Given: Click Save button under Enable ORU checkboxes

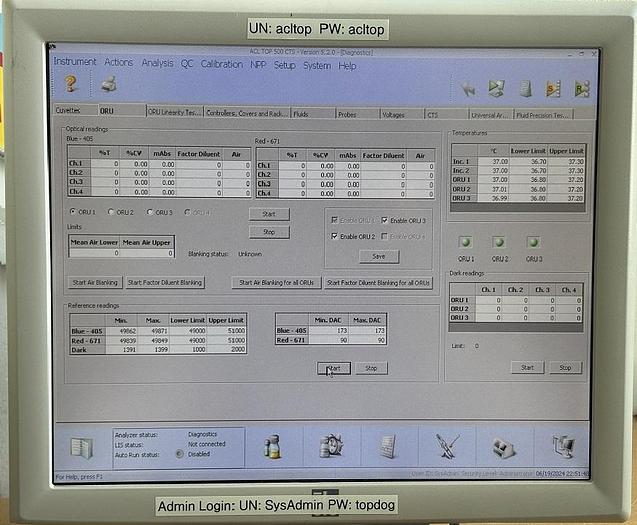Looking at the screenshot, I should (379, 256).
